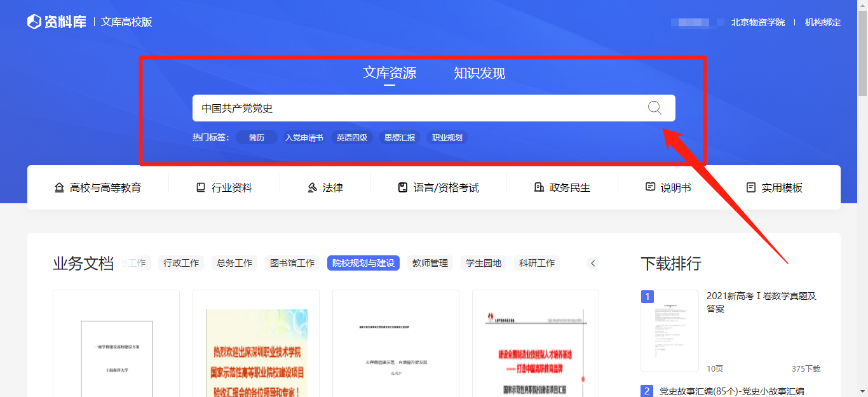Screen dimensions: 868x397
Task: Open the 实用模板 category
Action: click(774, 187)
